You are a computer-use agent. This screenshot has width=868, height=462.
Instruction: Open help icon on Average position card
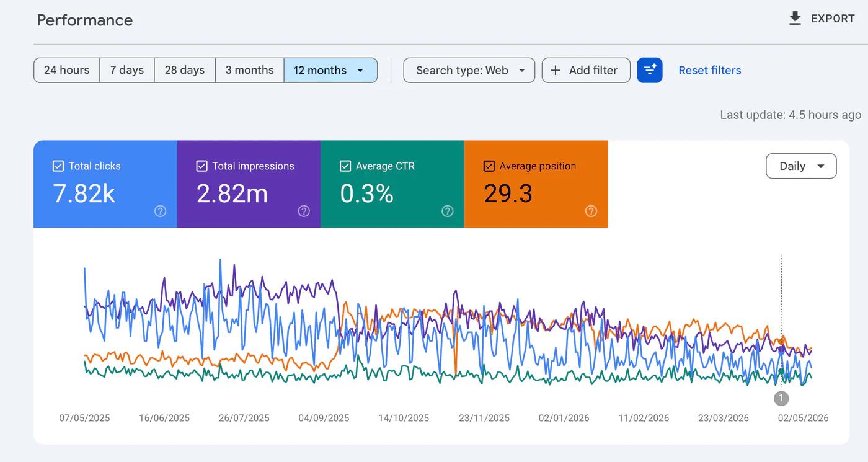pos(591,211)
